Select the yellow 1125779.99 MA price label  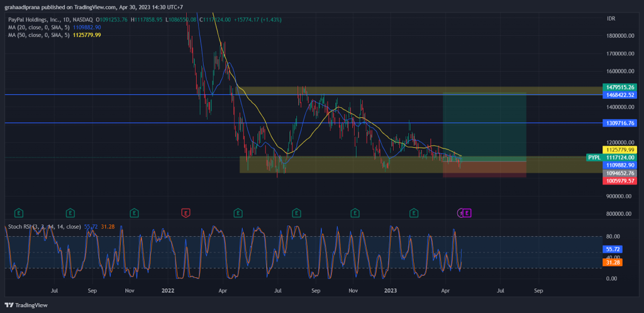point(619,150)
